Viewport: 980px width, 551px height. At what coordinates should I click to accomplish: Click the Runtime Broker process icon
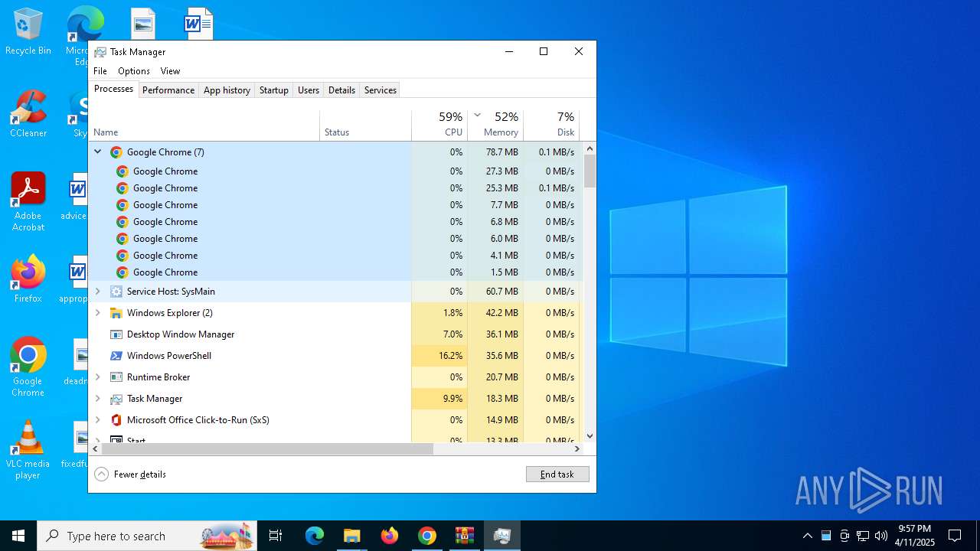point(116,377)
